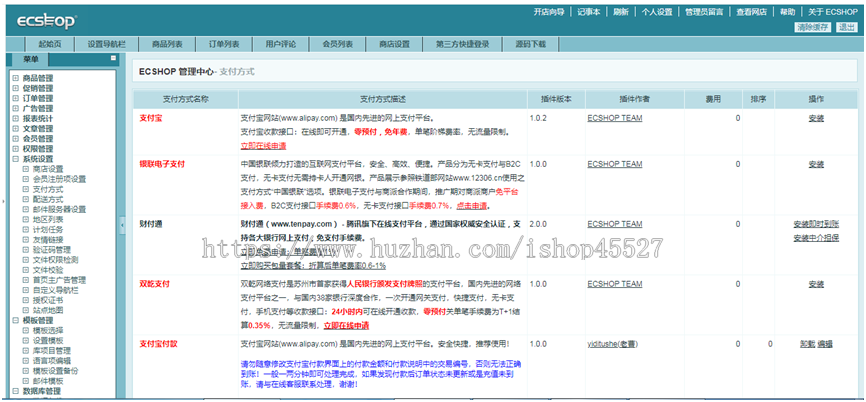
Task: Expand the 商品管理 menu node
Action: 15,78
